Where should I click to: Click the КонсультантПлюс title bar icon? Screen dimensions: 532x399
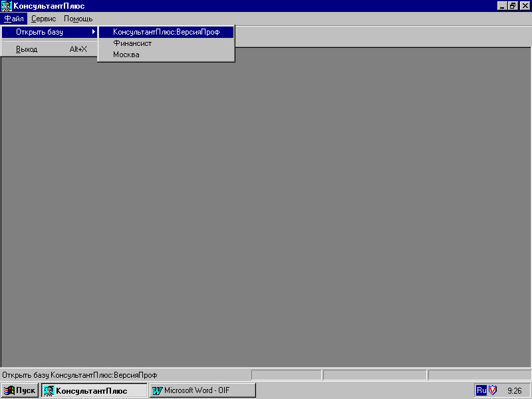click(7, 6)
